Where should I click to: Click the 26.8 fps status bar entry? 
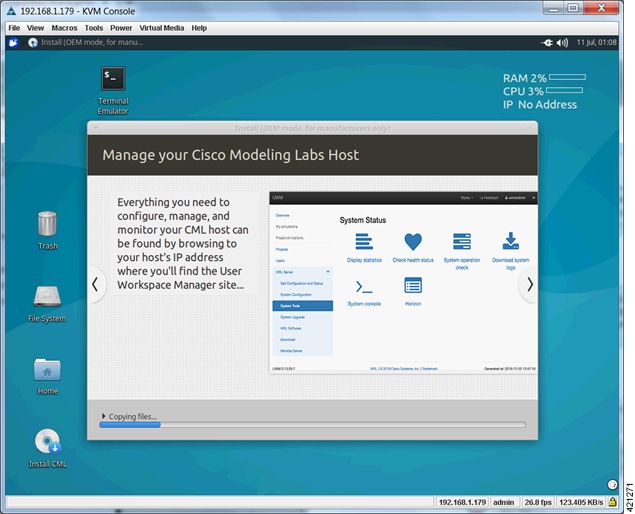coord(538,502)
